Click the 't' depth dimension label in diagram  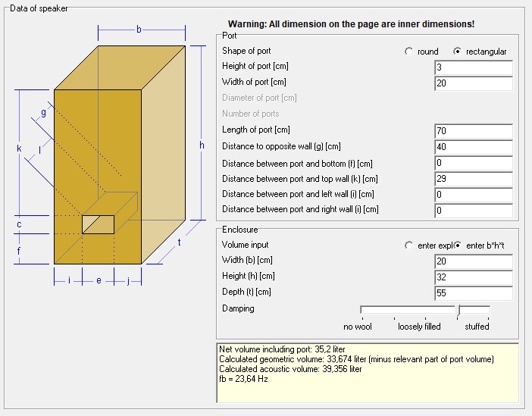pyautogui.click(x=179, y=242)
